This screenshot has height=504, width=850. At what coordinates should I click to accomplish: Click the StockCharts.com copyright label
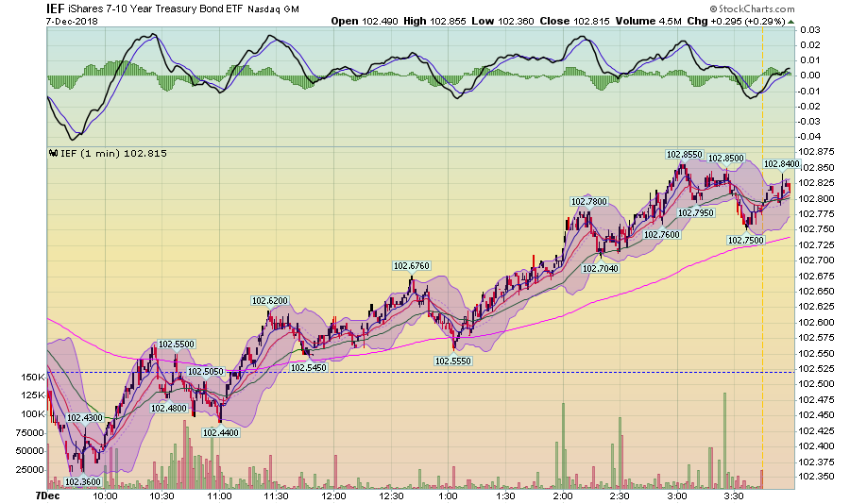coord(752,8)
